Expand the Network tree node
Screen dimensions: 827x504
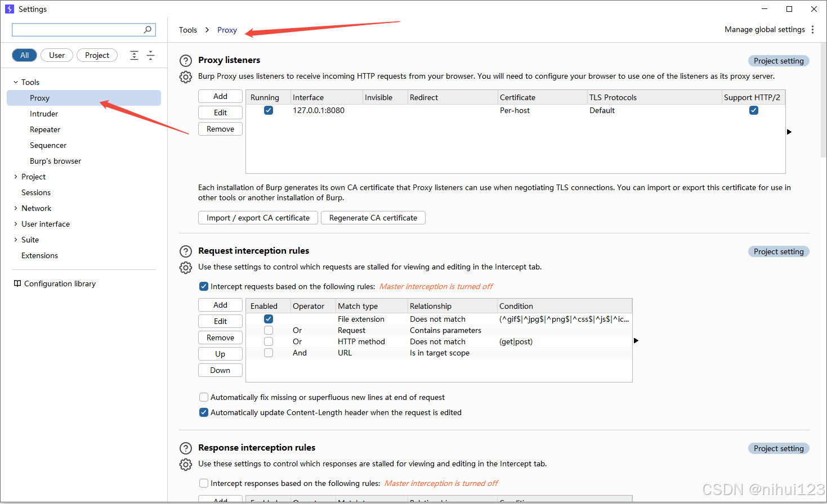point(16,208)
